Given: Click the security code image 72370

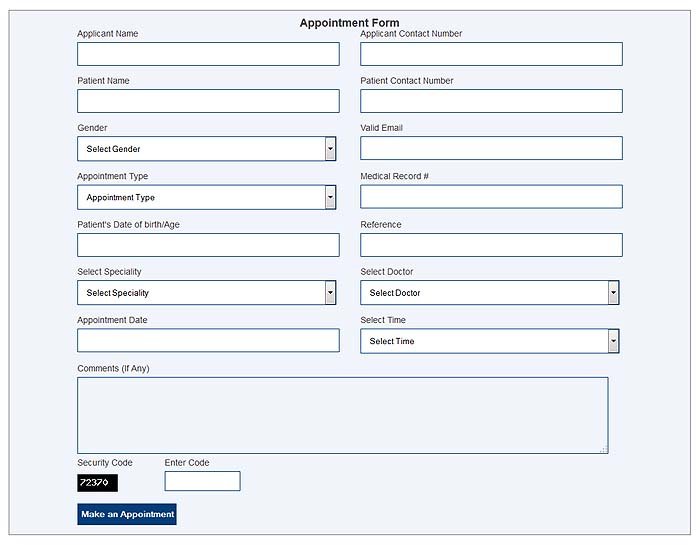Looking at the screenshot, I should click(97, 483).
